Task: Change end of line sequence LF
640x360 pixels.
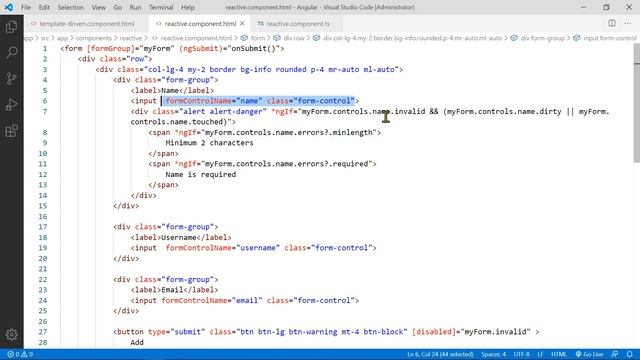Action: click(540, 354)
